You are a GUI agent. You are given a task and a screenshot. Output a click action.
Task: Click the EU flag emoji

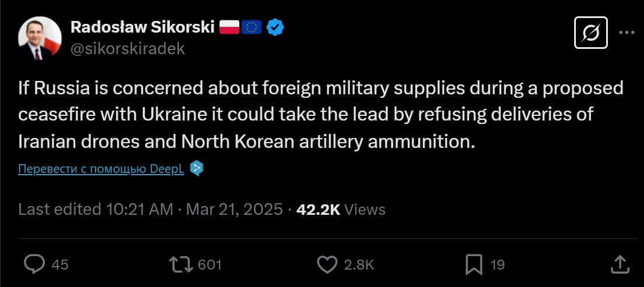point(252,27)
